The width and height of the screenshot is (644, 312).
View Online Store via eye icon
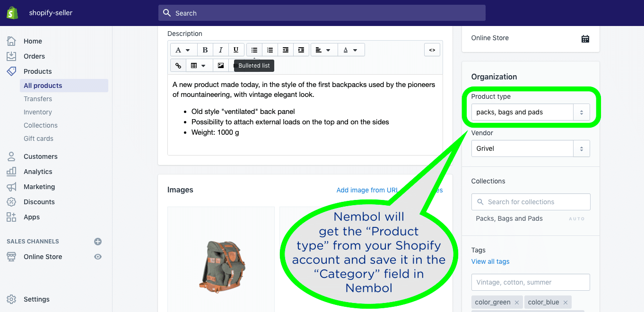98,257
